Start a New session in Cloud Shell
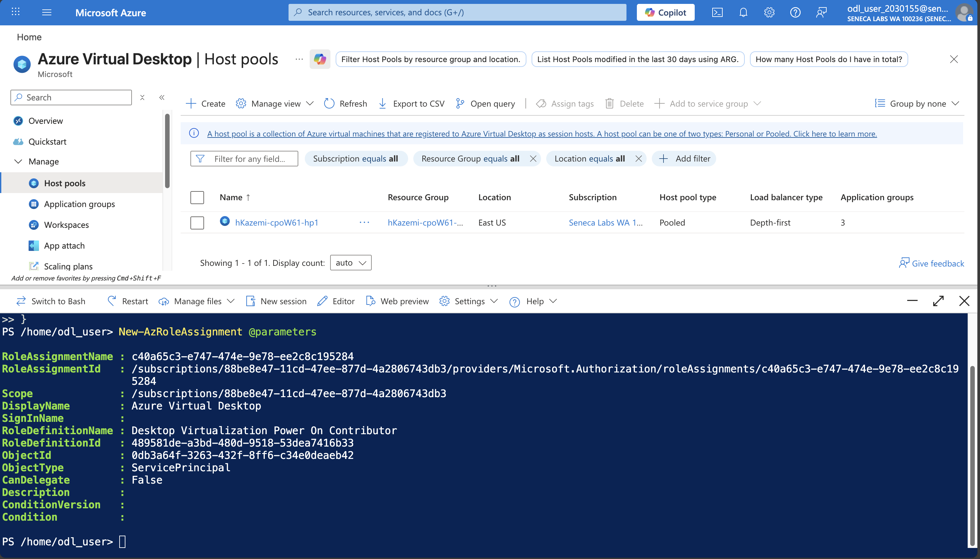This screenshot has width=980, height=559. 277,301
